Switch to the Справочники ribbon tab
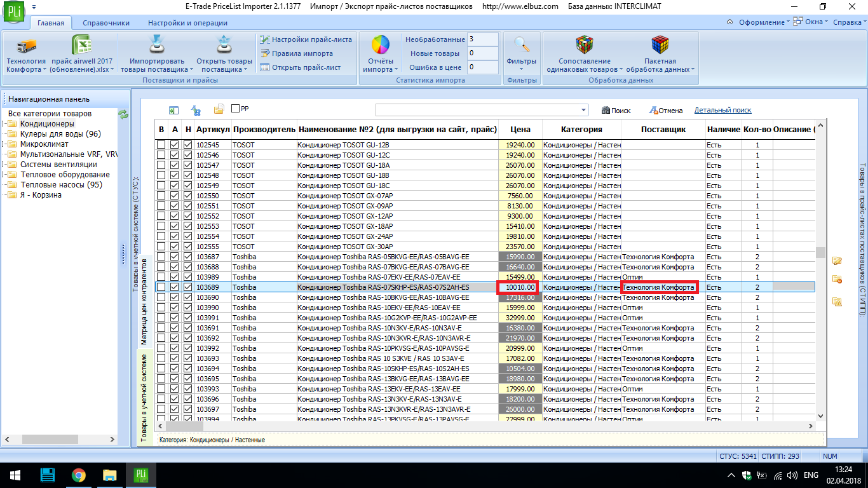The height and width of the screenshot is (488, 868). (106, 23)
